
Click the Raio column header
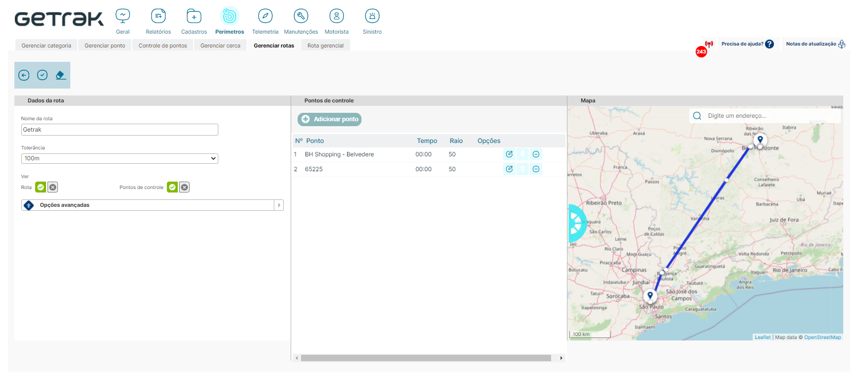click(456, 141)
